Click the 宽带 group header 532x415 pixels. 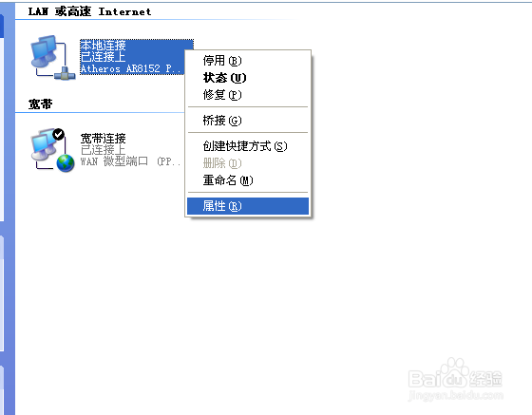tap(40, 104)
